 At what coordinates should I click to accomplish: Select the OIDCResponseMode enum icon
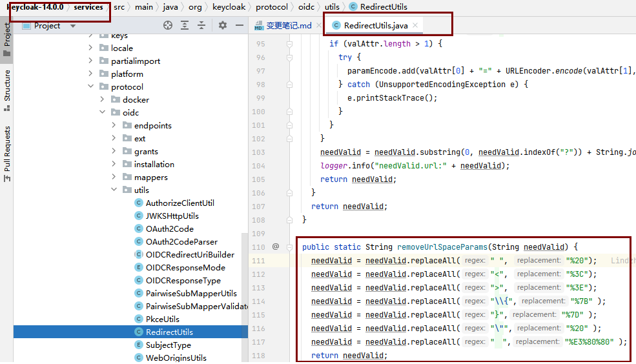[139, 268]
